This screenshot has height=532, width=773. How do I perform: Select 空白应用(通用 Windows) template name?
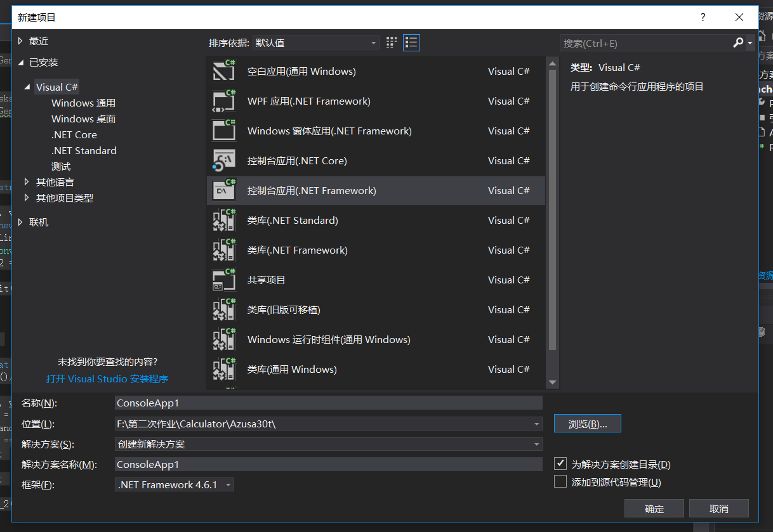301,71
